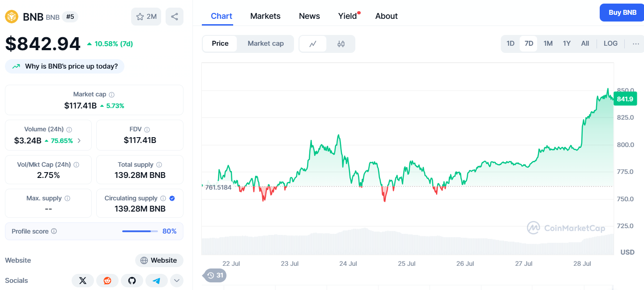Open the X (Twitter) social link
644x290 pixels.
coord(83,281)
